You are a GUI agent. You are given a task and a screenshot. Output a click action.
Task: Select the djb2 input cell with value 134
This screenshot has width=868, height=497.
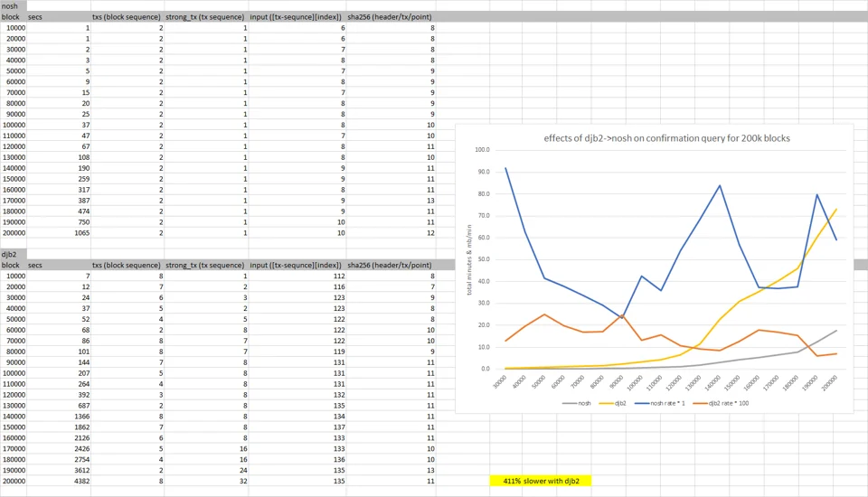pos(297,417)
